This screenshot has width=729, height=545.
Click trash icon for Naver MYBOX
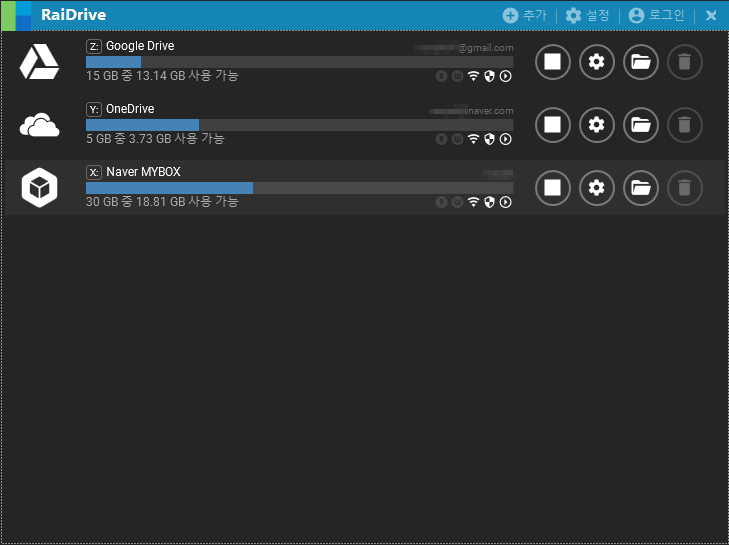click(x=684, y=188)
